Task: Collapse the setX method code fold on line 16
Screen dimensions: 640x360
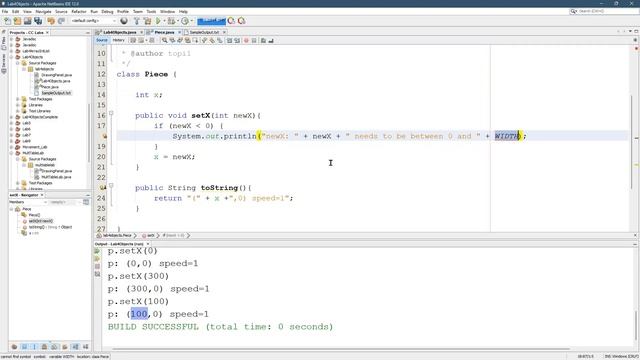Action: click(111, 113)
